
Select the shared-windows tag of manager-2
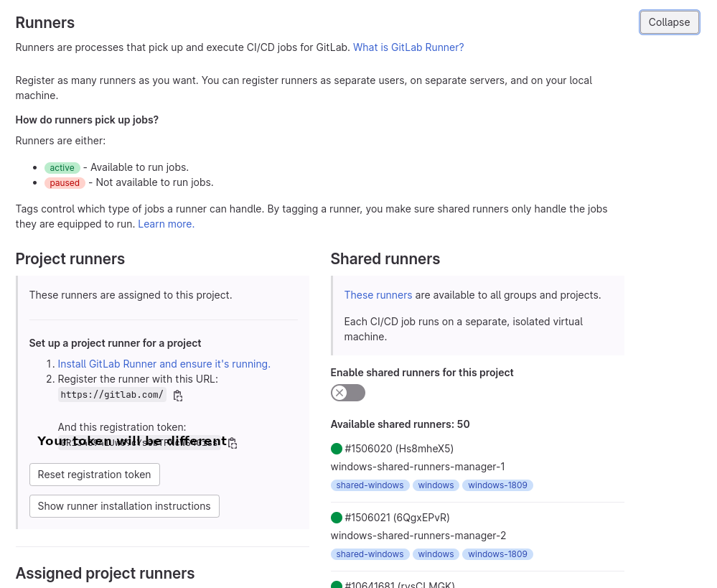pos(370,554)
